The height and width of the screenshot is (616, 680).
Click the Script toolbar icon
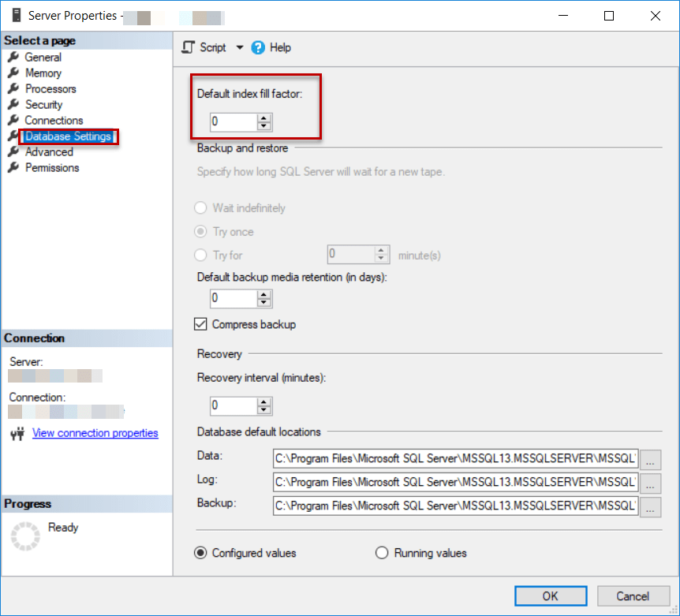(x=189, y=47)
